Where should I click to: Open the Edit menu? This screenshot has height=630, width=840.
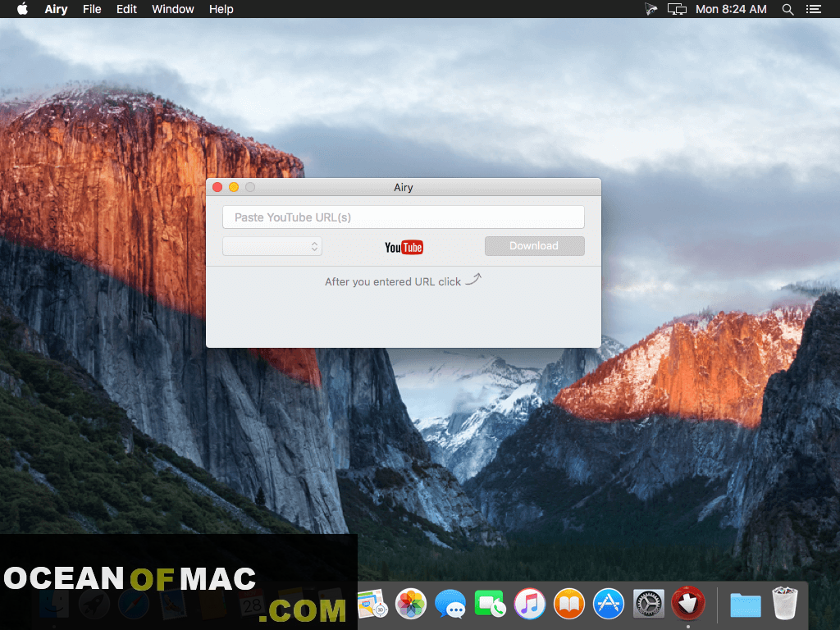(126, 9)
